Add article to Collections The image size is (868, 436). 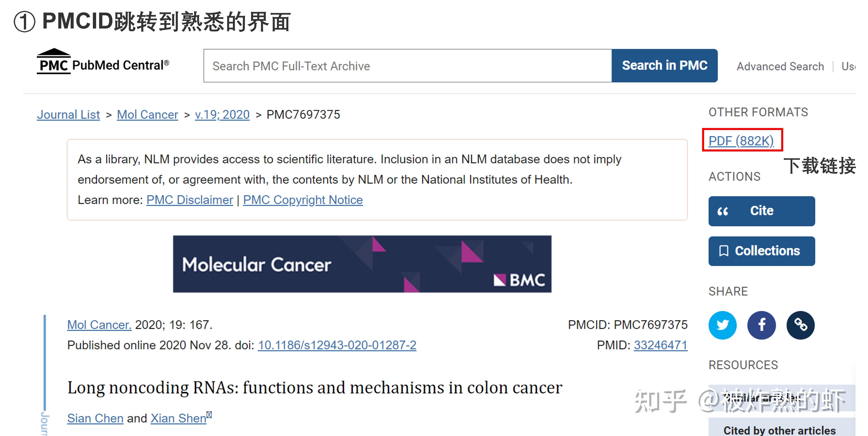tap(762, 251)
